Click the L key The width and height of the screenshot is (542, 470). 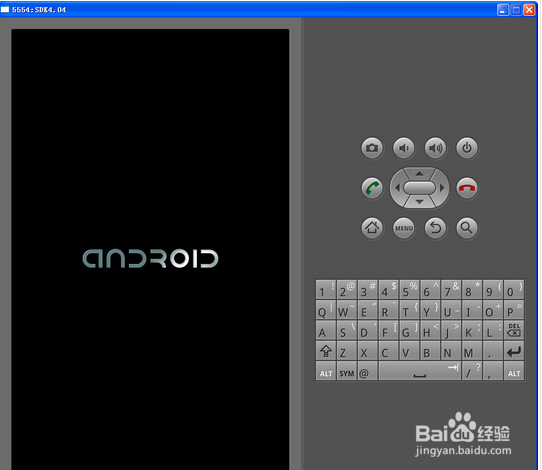point(493,330)
